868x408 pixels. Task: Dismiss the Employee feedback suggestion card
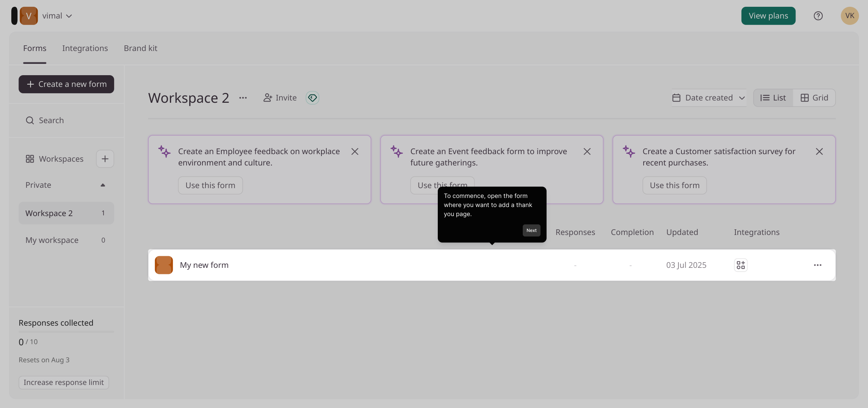[355, 151]
